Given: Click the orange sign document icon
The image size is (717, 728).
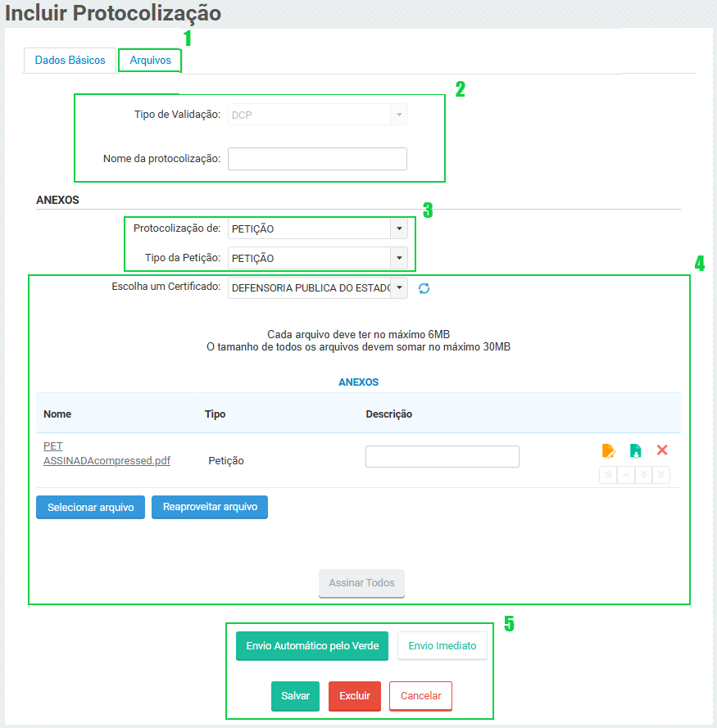Looking at the screenshot, I should 608,450.
